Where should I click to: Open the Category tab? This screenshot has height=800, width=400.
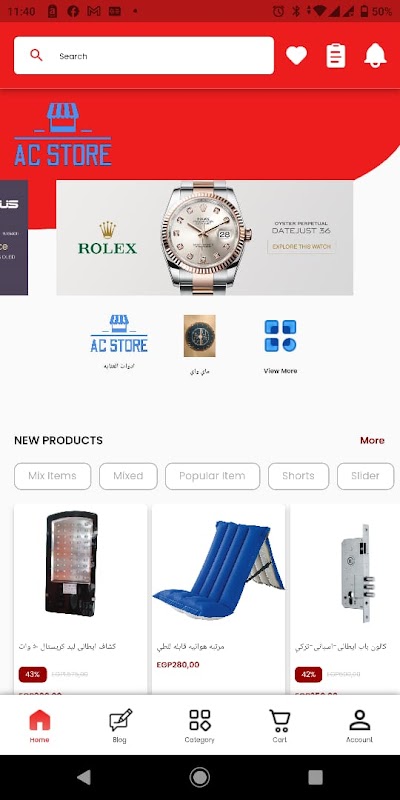pyautogui.click(x=199, y=726)
